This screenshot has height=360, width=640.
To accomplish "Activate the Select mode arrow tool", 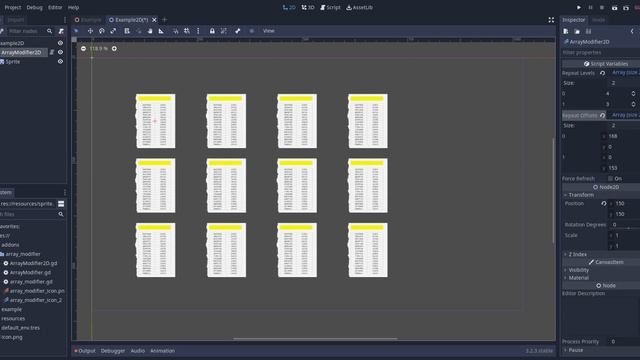I will (76, 31).
